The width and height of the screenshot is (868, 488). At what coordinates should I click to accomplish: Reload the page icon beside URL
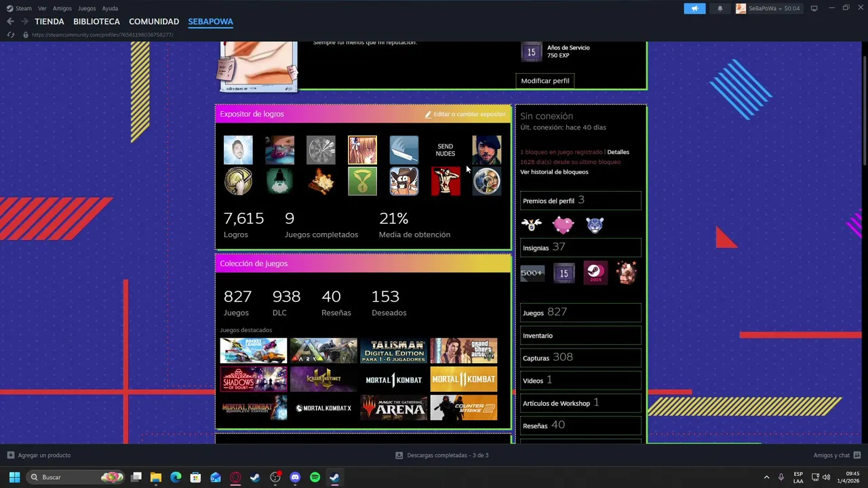[x=10, y=35]
